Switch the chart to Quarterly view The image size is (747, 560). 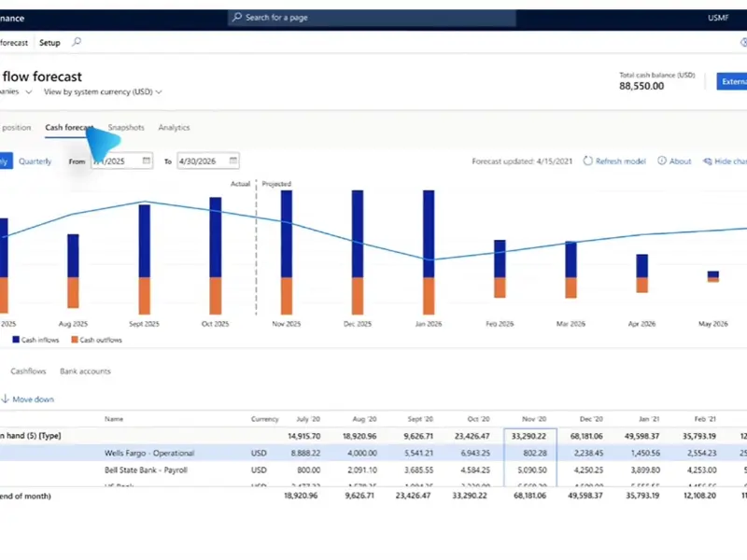coord(35,161)
